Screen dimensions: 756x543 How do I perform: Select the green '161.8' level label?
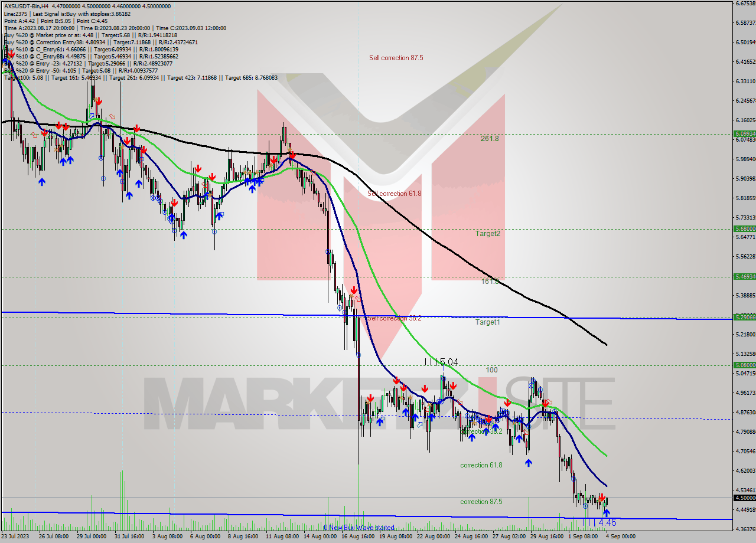point(490,282)
